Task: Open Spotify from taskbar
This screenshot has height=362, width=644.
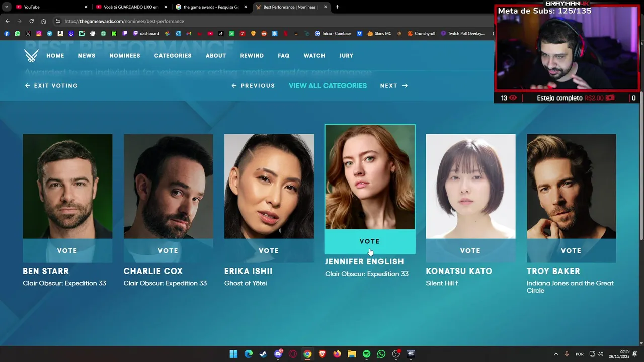Action: click(x=366, y=354)
